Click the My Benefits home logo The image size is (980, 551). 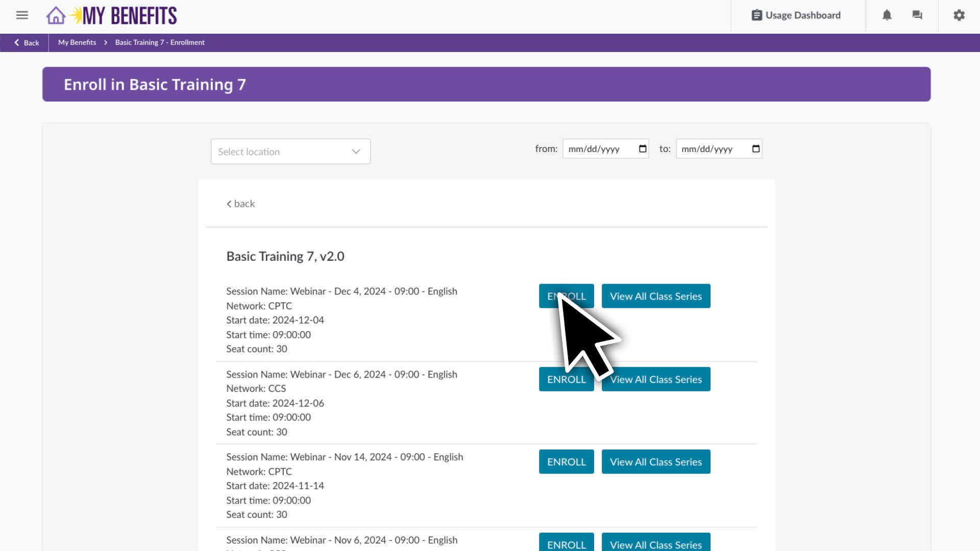(x=111, y=15)
